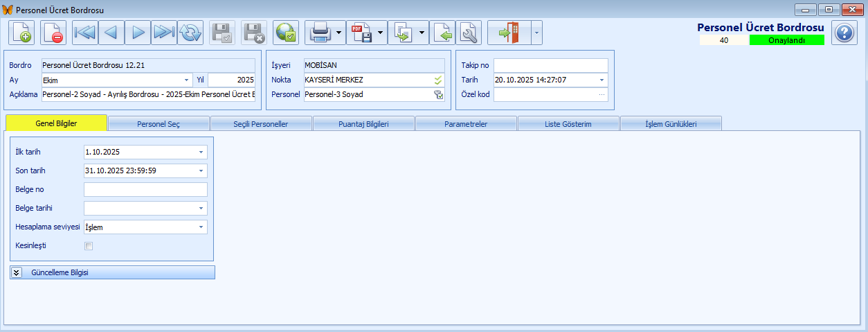Select the Seçili Personeller tab
This screenshot has width=868, height=332.
point(261,124)
